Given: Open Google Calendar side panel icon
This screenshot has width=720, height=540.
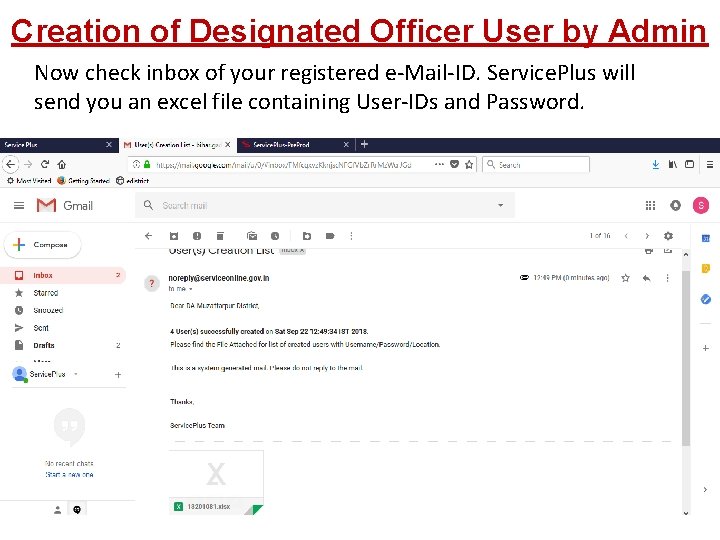Looking at the screenshot, I should click(706, 238).
